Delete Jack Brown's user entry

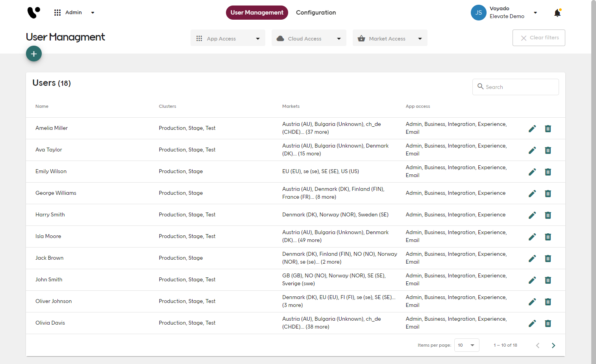pyautogui.click(x=548, y=259)
